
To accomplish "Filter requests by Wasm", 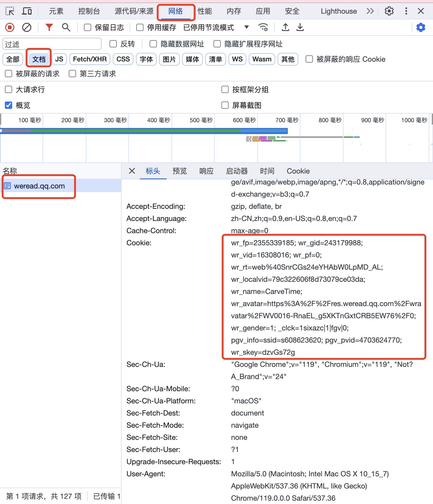I will tap(262, 59).
